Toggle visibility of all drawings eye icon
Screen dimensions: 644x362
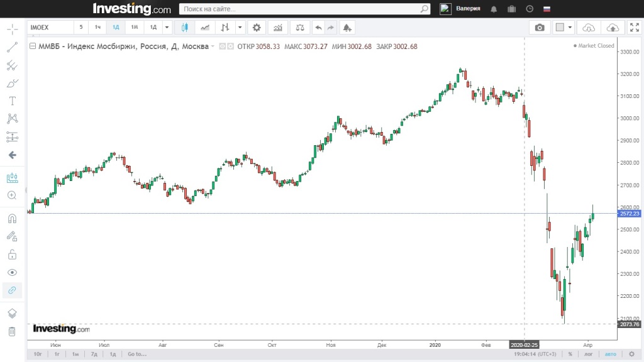point(12,273)
